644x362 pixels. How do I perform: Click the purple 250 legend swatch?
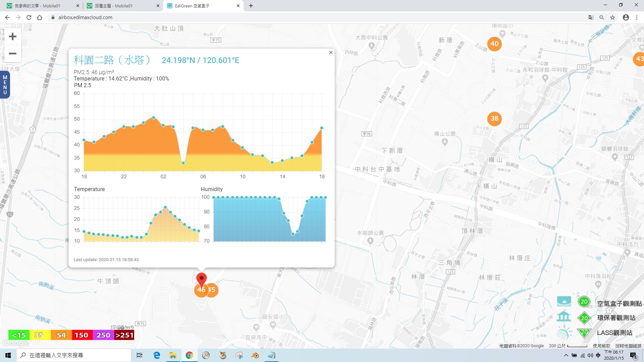tap(103, 335)
